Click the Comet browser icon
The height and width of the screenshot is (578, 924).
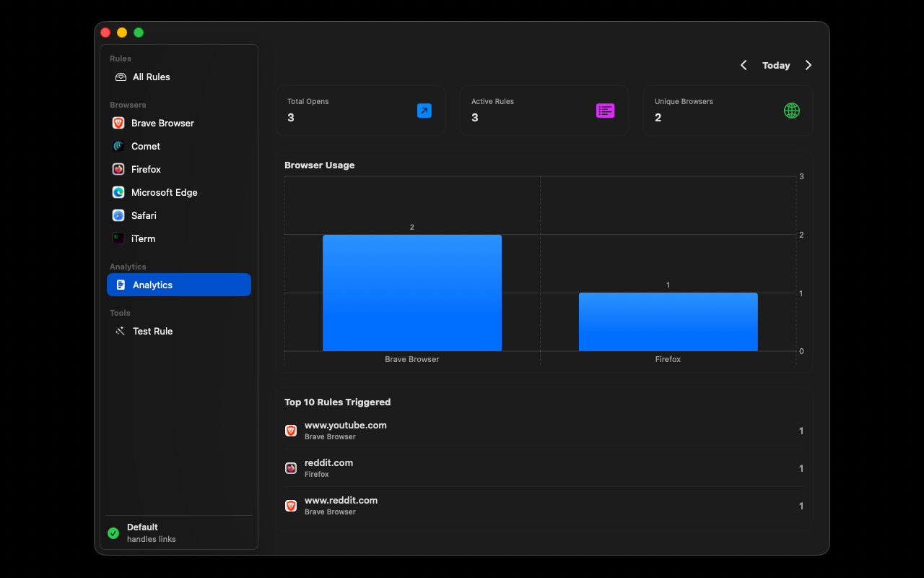click(x=118, y=146)
